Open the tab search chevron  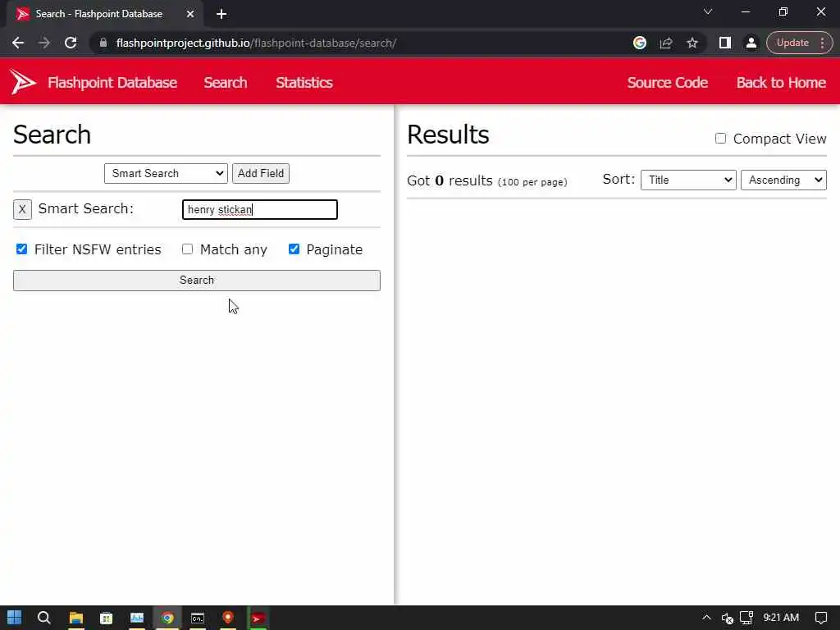click(x=708, y=11)
